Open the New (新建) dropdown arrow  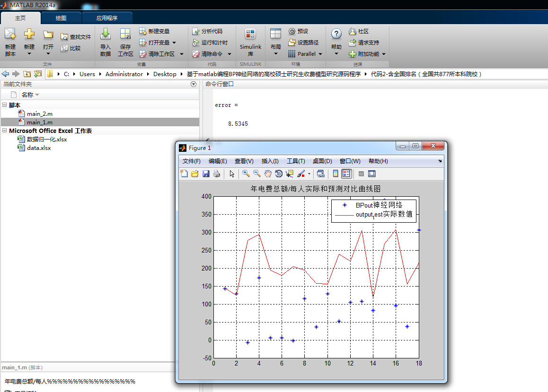(x=29, y=54)
